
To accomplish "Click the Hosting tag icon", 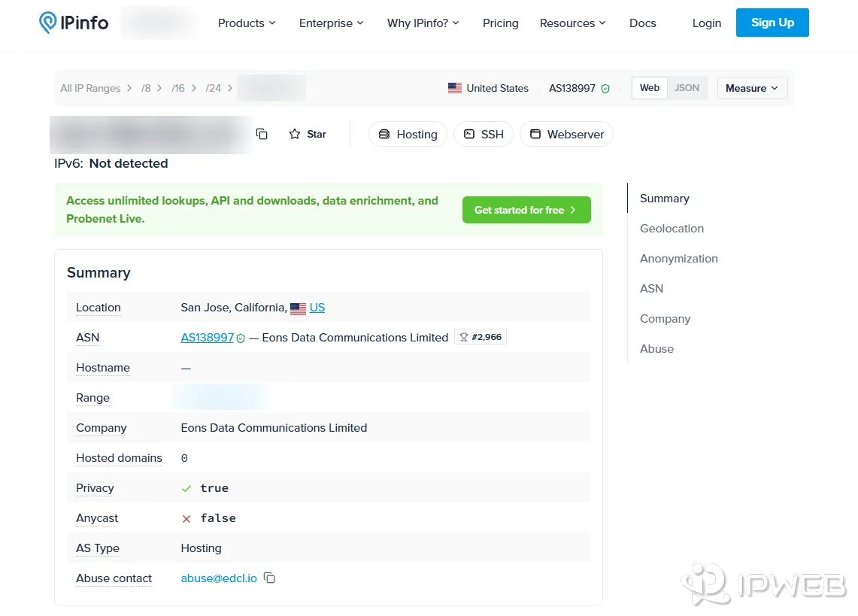I will (x=384, y=134).
